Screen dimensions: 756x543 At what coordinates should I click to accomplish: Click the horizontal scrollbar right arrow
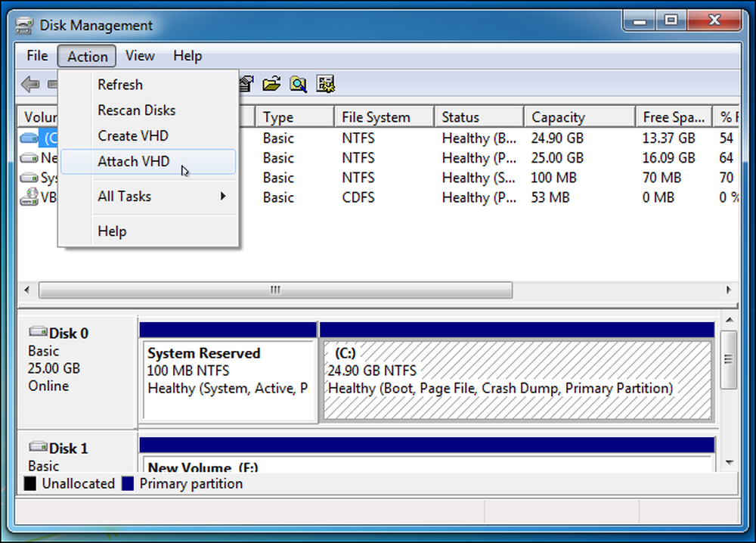pyautogui.click(x=729, y=290)
